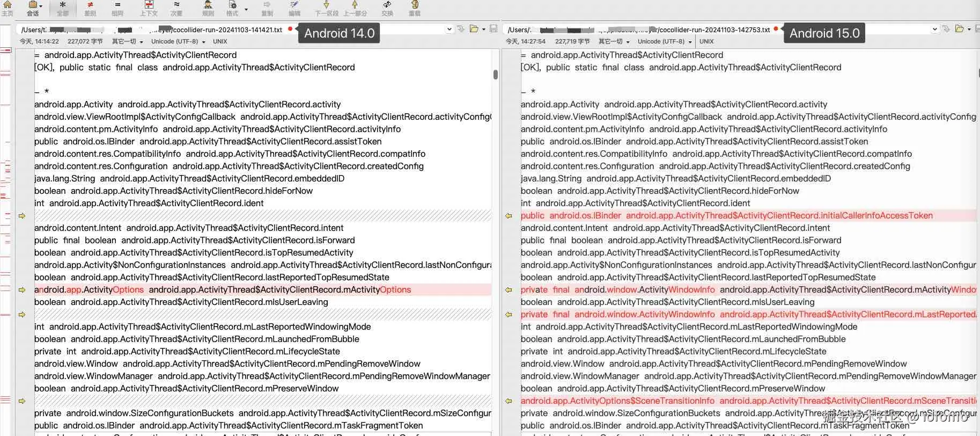The height and width of the screenshot is (436, 980).
Task: Click left gutter arrow beside mActivityOptions line
Action: 22,290
